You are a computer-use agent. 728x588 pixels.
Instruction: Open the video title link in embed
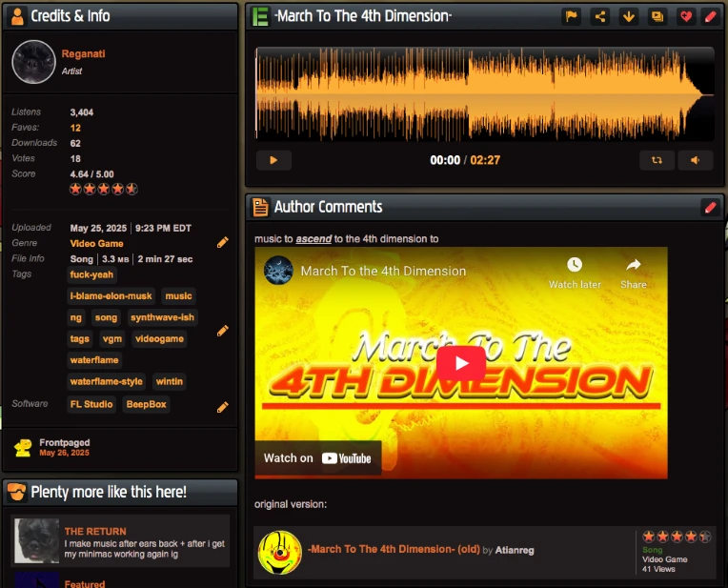tap(383, 271)
